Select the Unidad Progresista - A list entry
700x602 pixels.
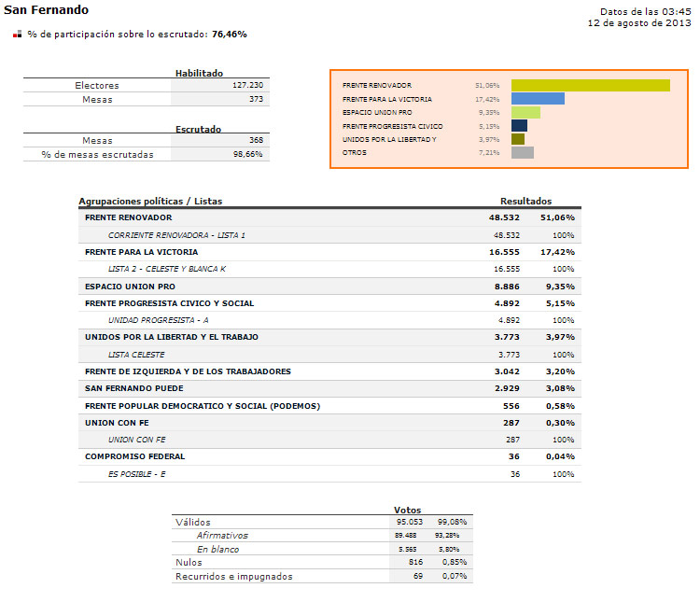[x=158, y=320]
